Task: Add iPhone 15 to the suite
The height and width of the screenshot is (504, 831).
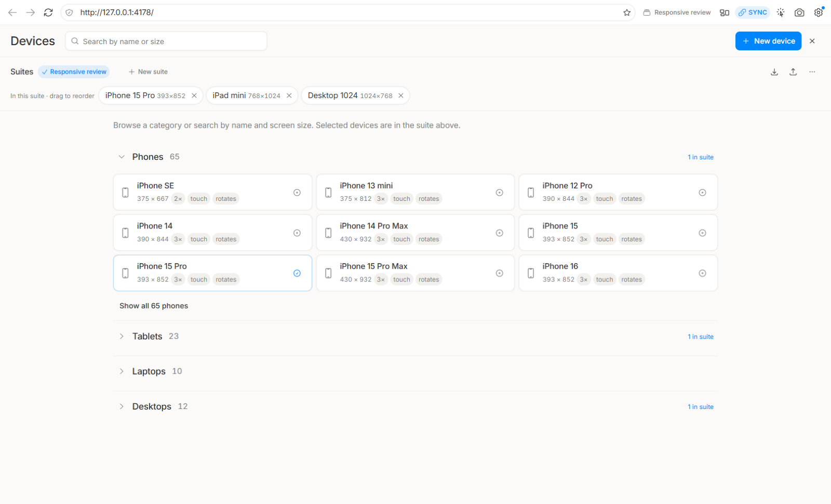Action: (702, 233)
